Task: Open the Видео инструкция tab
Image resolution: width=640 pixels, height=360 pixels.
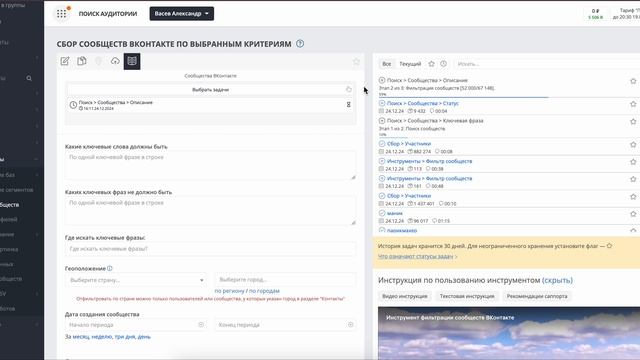Action: pos(404,296)
